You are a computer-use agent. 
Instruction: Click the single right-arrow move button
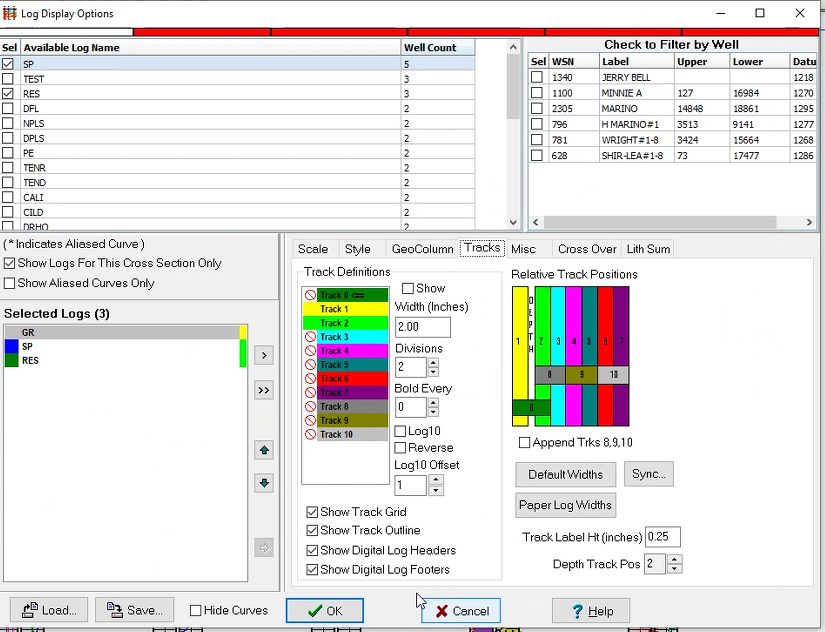tap(264, 355)
